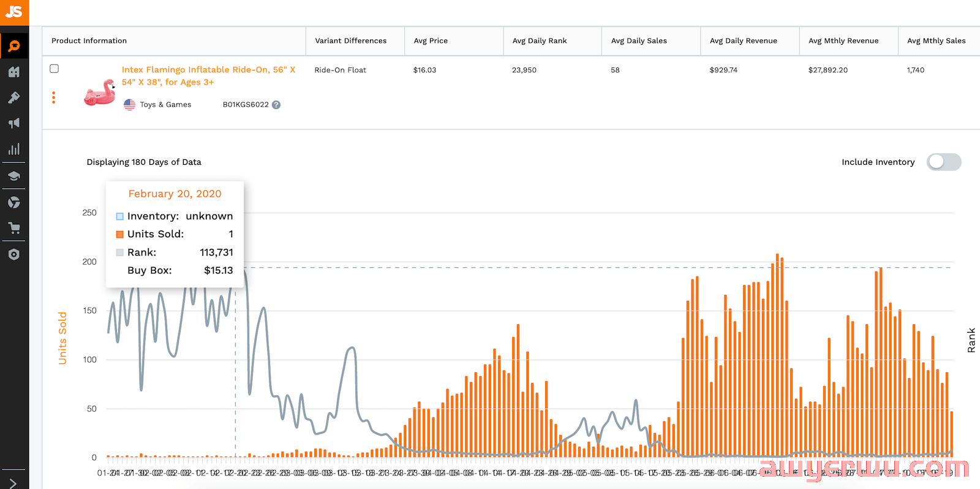Expand the sidebar with bottom chevron
Screen dimensions: 980x489
point(13,483)
